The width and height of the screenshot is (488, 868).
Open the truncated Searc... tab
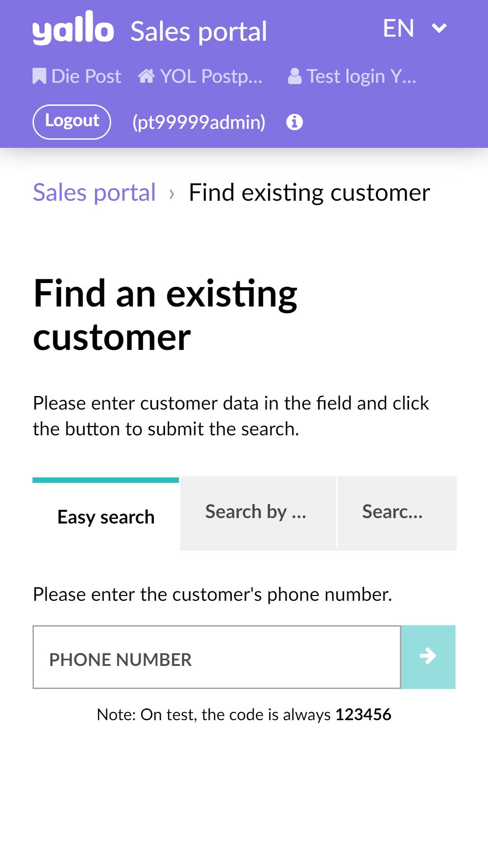tap(397, 513)
